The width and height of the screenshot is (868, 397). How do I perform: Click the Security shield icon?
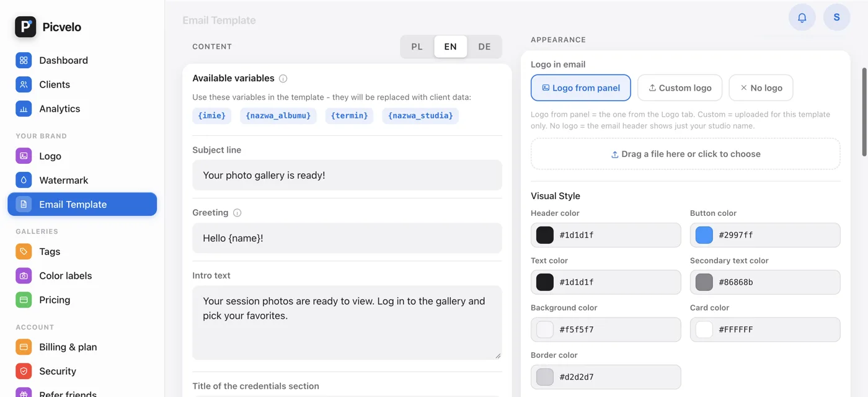click(x=24, y=372)
